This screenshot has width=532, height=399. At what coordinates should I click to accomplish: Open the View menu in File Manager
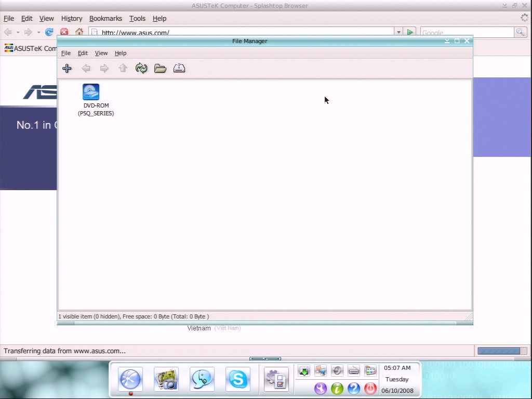101,53
